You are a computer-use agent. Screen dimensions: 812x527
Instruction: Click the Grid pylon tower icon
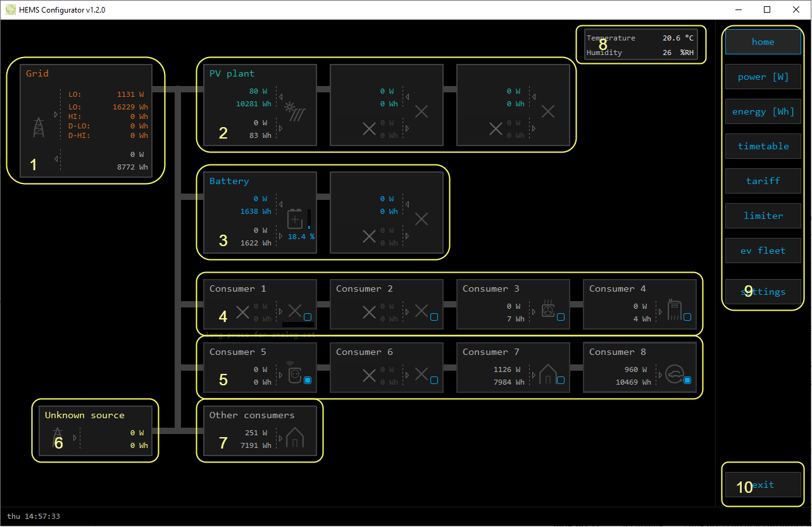pyautogui.click(x=39, y=127)
